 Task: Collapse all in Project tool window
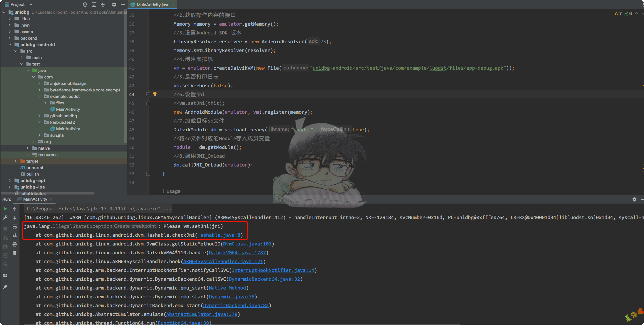tap(102, 5)
